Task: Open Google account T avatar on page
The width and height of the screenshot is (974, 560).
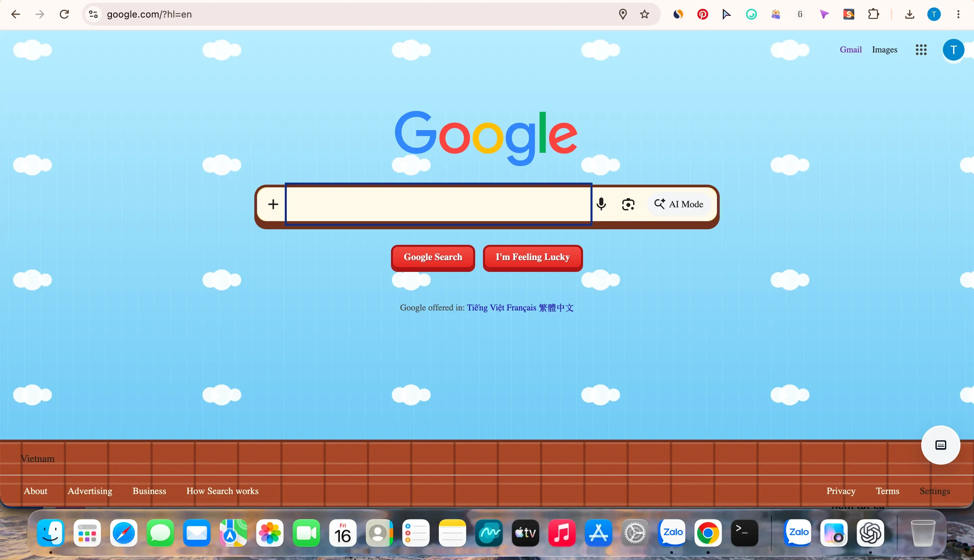Action: [x=953, y=50]
